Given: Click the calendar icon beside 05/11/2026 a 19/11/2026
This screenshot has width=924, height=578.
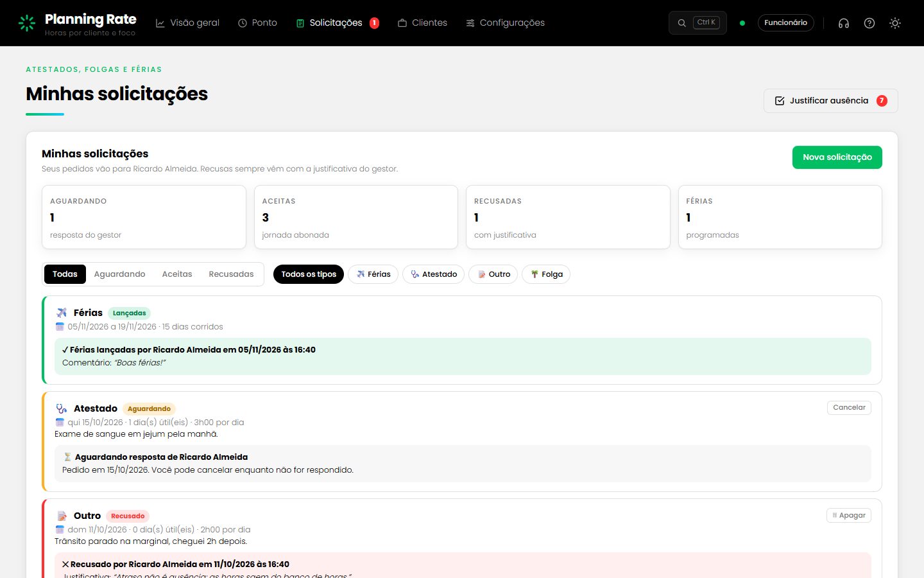Looking at the screenshot, I should pos(60,327).
